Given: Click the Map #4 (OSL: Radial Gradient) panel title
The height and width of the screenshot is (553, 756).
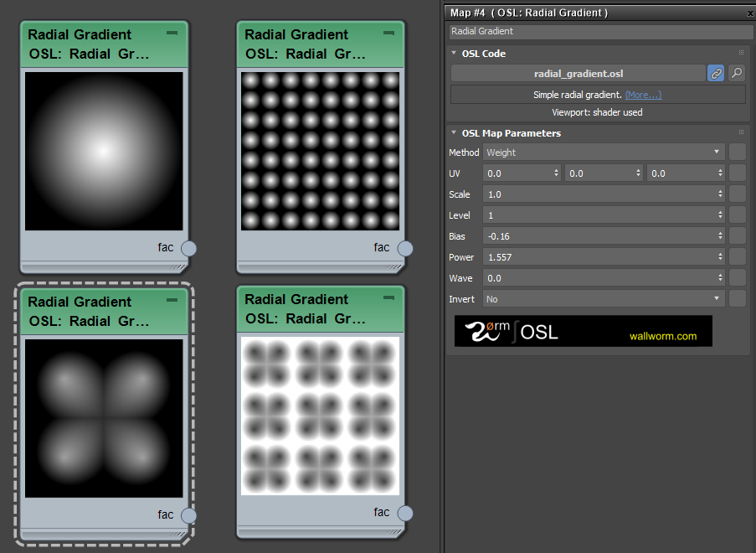Looking at the screenshot, I should (529, 13).
